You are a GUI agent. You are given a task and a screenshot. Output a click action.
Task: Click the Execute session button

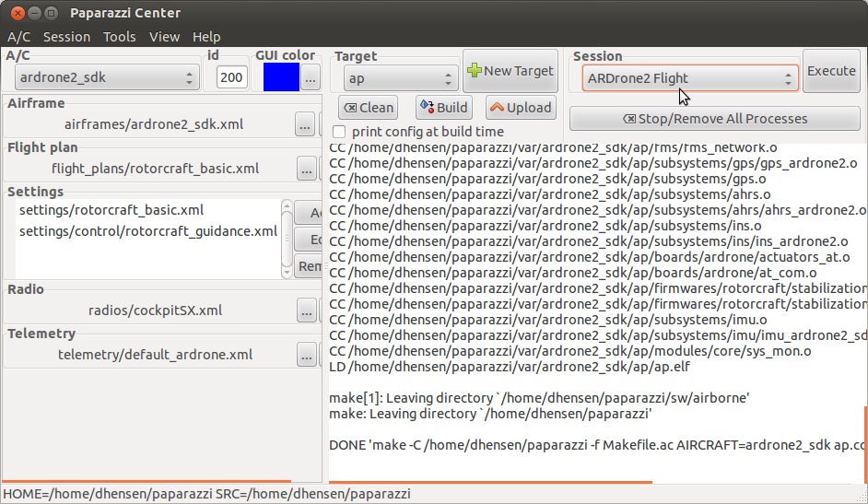(831, 71)
